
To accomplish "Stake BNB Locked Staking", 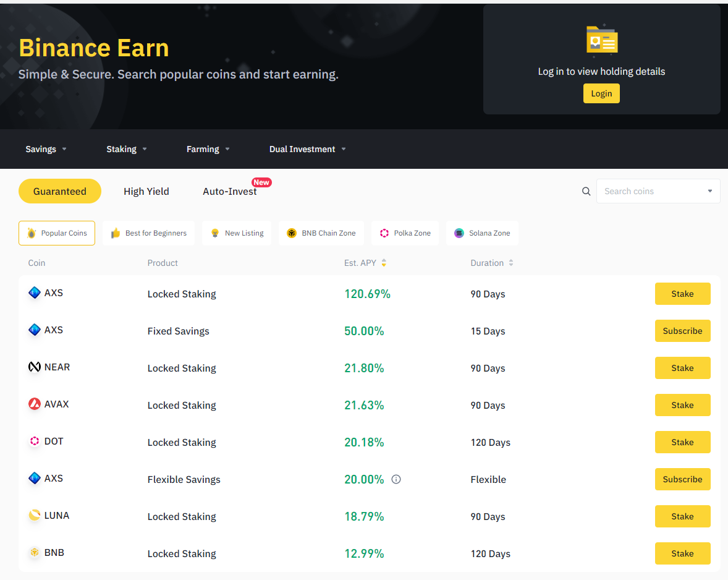I will coord(682,553).
